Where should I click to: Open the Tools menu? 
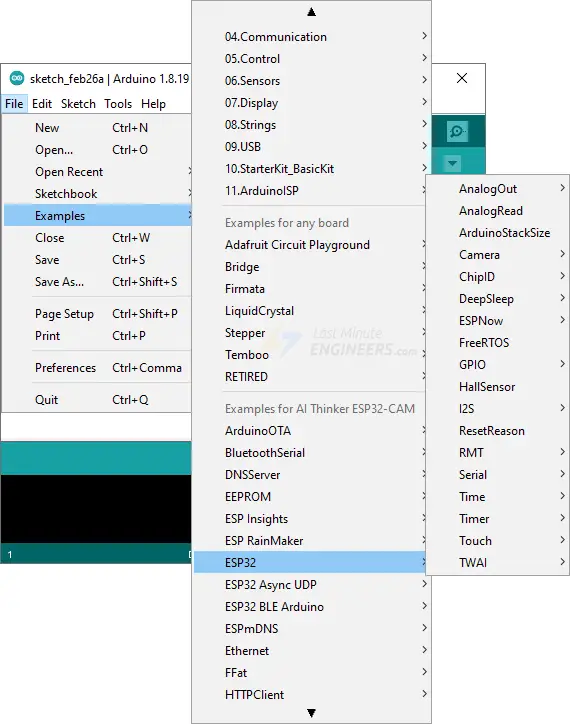pyautogui.click(x=118, y=104)
